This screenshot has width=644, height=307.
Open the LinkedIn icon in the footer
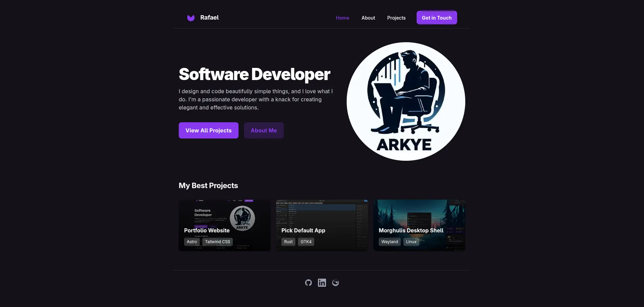click(322, 282)
